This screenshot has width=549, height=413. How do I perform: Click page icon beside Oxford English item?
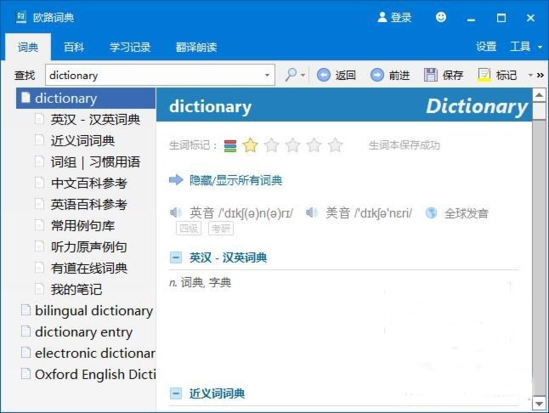pos(26,374)
